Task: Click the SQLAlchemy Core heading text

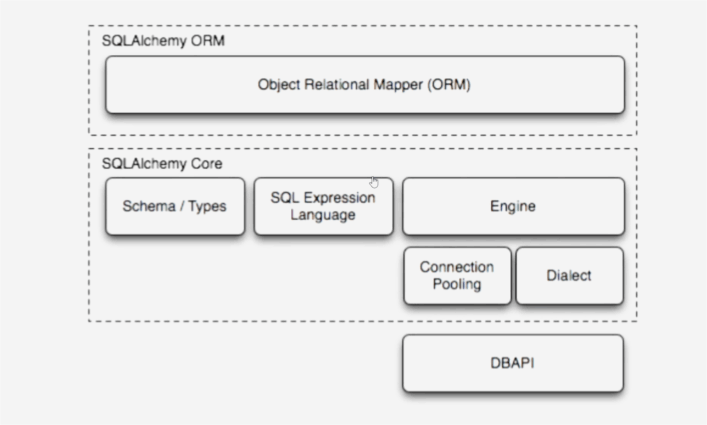Action: [162, 164]
